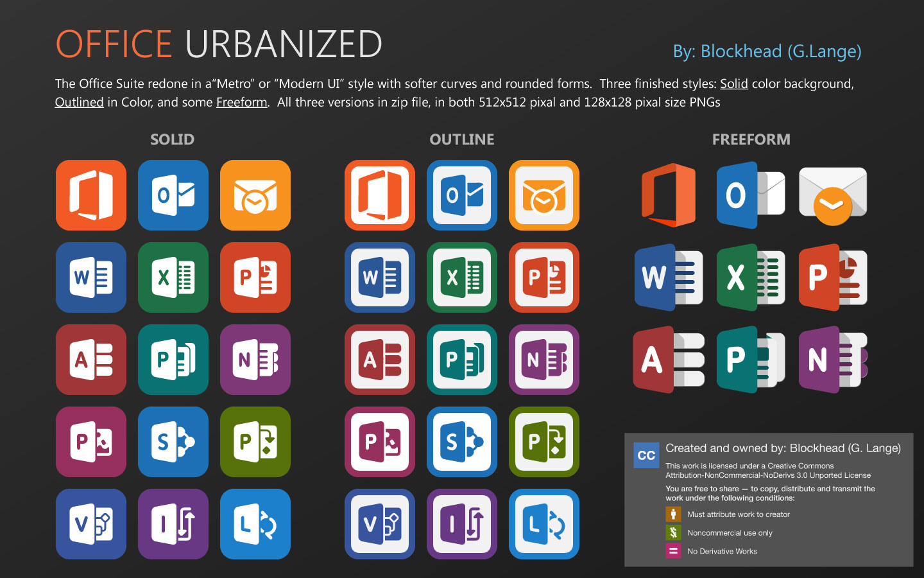The width and height of the screenshot is (924, 578).
Task: Click the solid teal Publisher icon
Action: [x=173, y=360]
